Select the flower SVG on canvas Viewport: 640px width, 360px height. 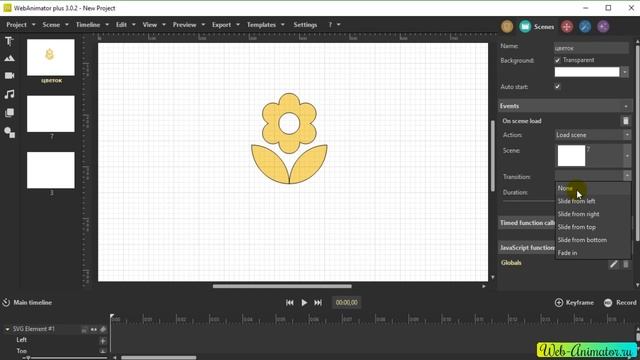click(289, 139)
